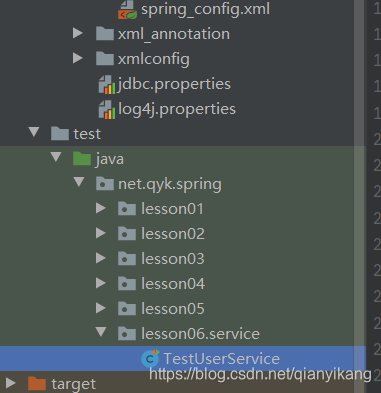Click the log4j.properties file icon
Screen dimensions: 381x393
(107, 109)
